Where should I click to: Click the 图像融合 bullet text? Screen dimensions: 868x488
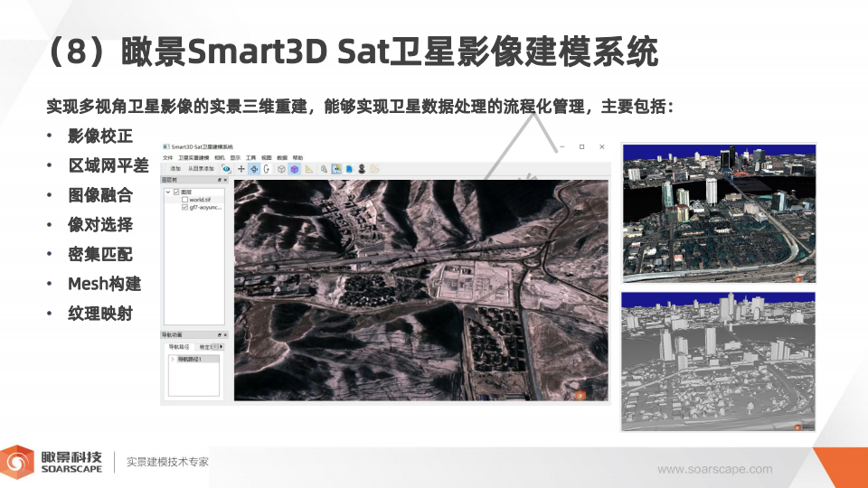point(100,195)
